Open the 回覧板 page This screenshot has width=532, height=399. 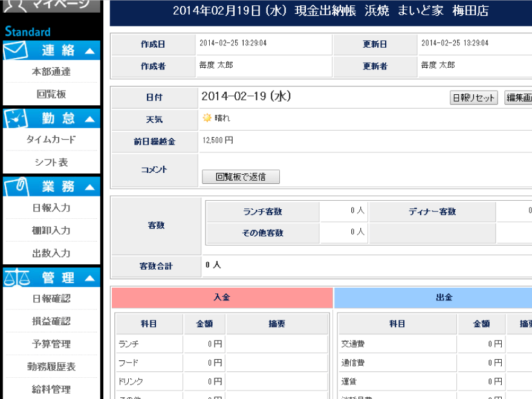point(51,94)
